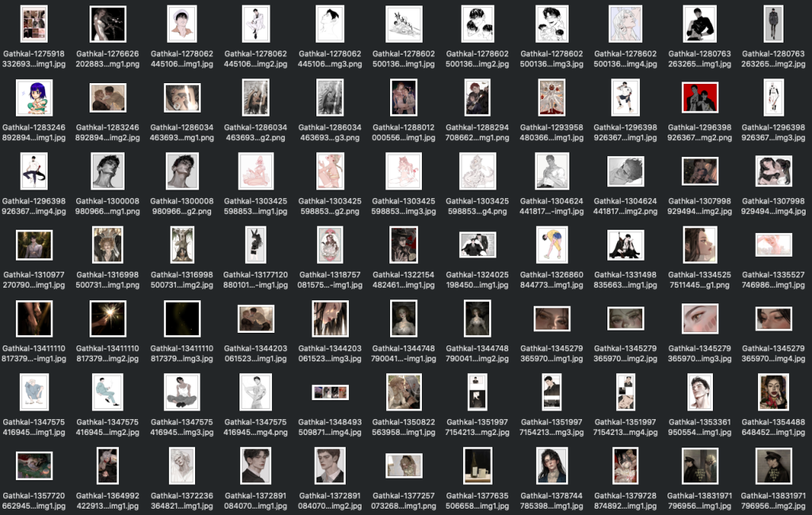Select the Gathkal-1283246 img1.jpg anime thumbnail
Screen dimensions: 812x515
33,97
